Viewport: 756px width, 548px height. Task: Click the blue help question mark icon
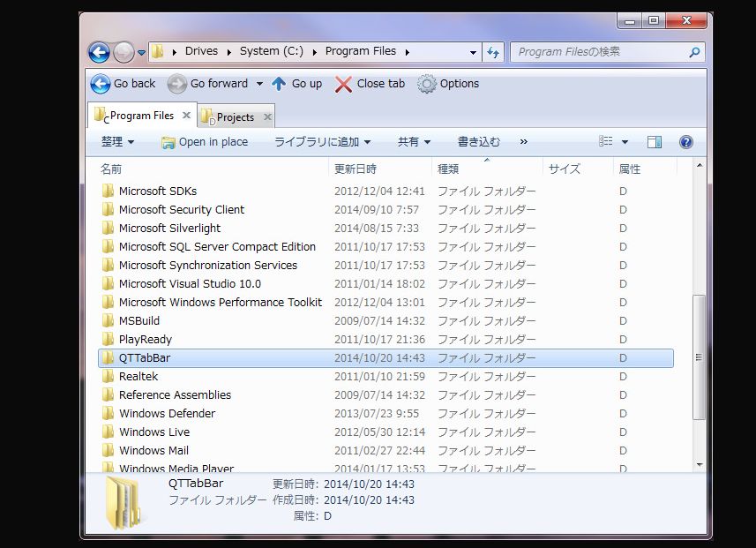(x=686, y=142)
